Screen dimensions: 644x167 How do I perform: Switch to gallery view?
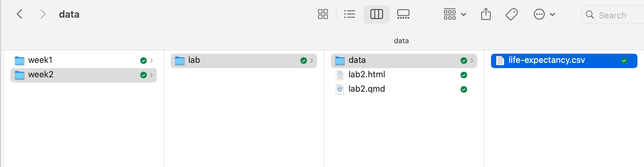[403, 14]
